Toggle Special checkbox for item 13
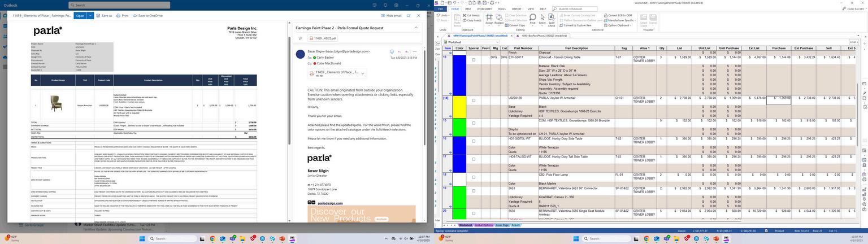The height and width of the screenshot is (244, 868). click(x=474, y=60)
